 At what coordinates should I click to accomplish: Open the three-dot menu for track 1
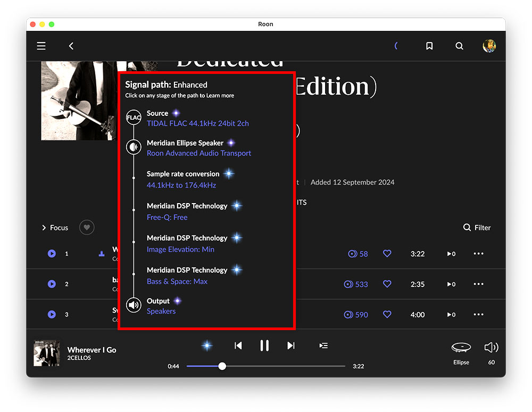[x=478, y=254]
